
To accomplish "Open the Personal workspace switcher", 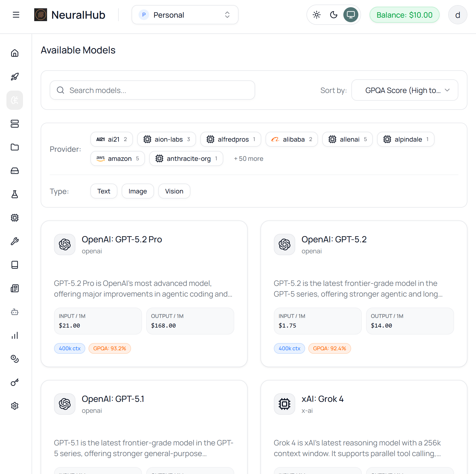I will (x=185, y=15).
